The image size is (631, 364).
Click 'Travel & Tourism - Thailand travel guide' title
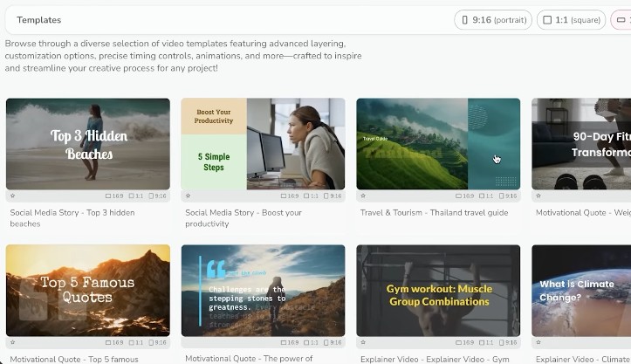(x=434, y=212)
